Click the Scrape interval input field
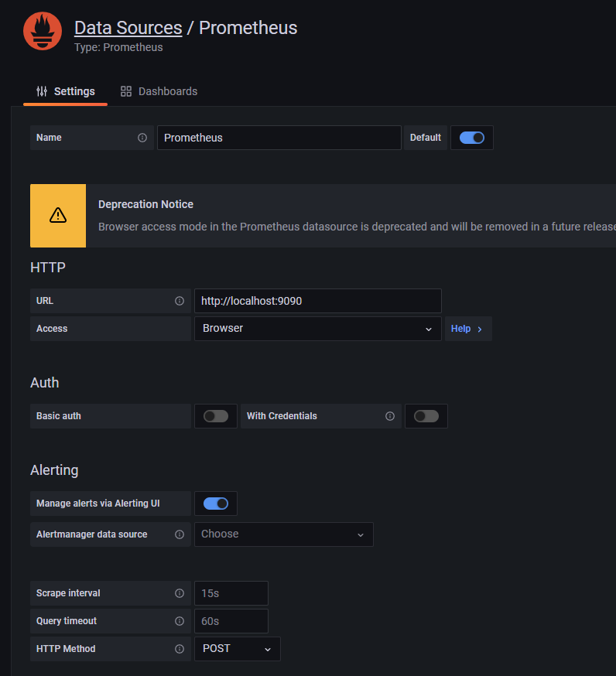Image resolution: width=616 pixels, height=676 pixels. tap(231, 593)
